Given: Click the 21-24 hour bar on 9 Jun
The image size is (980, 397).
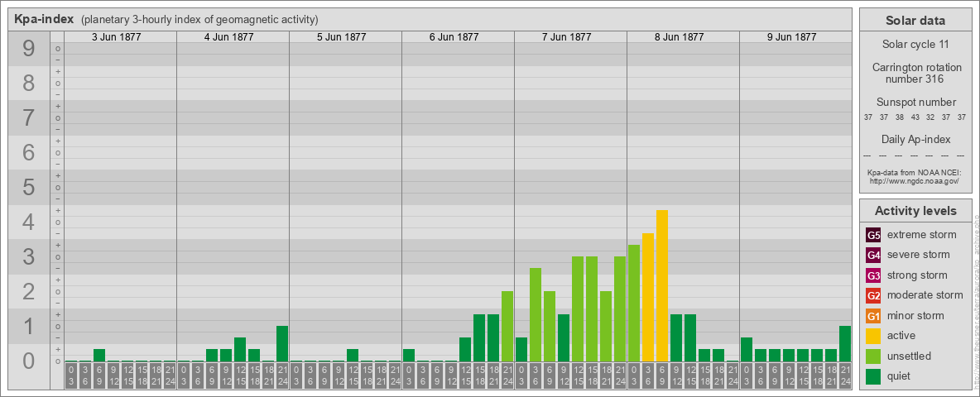Looking at the screenshot, I should pos(845,344).
